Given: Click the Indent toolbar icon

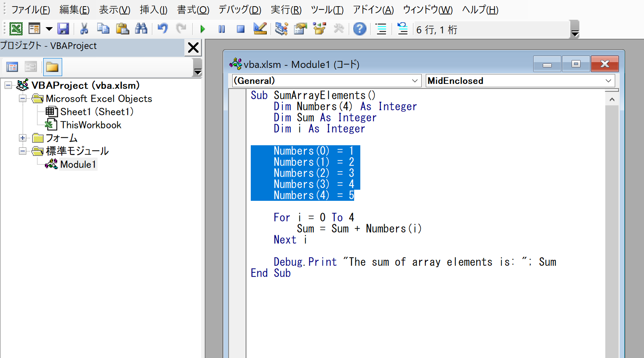Looking at the screenshot, I should (x=381, y=29).
